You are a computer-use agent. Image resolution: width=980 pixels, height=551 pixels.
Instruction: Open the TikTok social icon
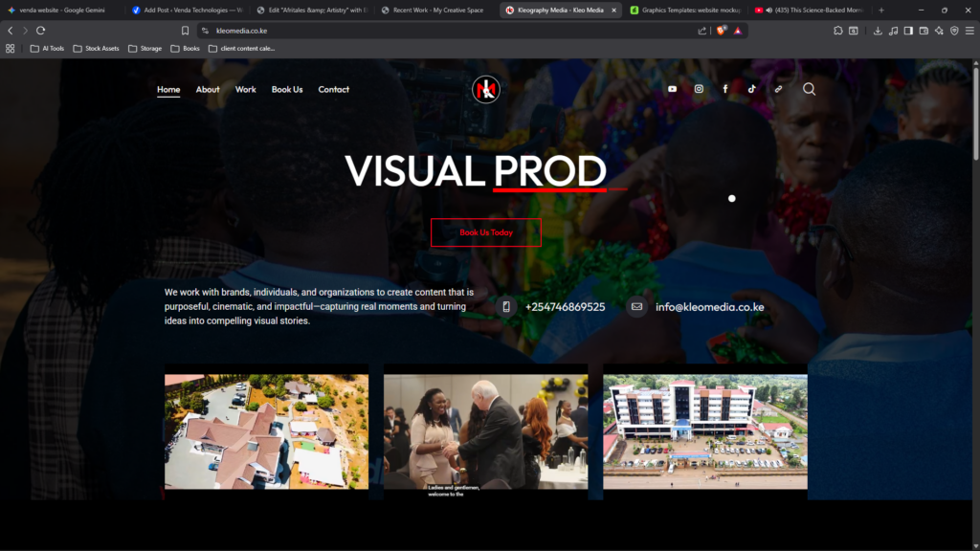752,89
